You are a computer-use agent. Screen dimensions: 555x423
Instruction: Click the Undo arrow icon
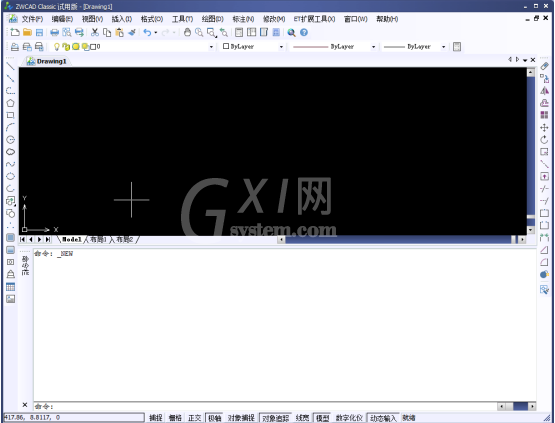point(147,33)
